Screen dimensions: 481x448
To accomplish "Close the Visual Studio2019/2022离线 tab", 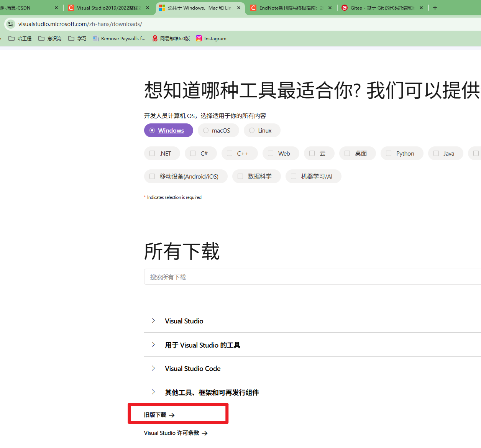I will (148, 8).
